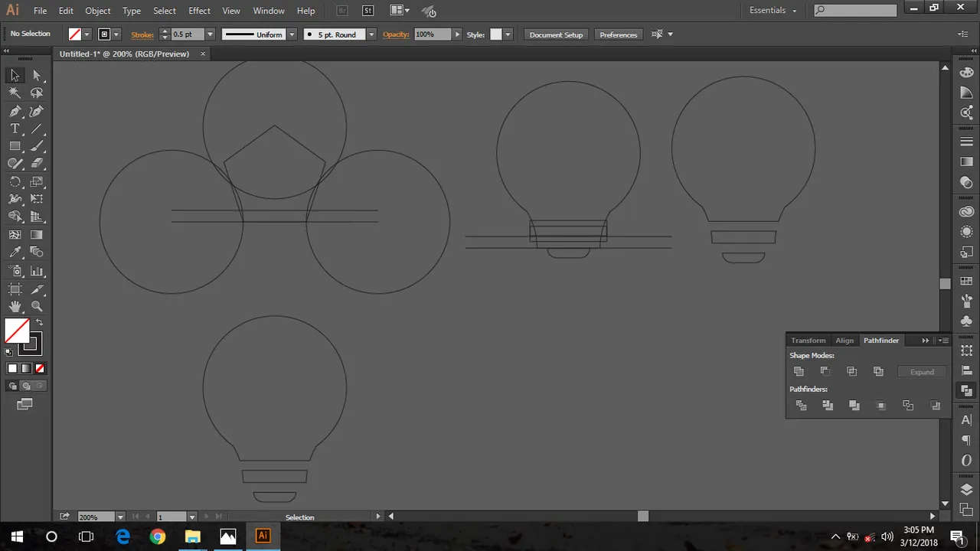Image resolution: width=980 pixels, height=551 pixels.
Task: Open the graphic Style dropdown
Action: [508, 34]
